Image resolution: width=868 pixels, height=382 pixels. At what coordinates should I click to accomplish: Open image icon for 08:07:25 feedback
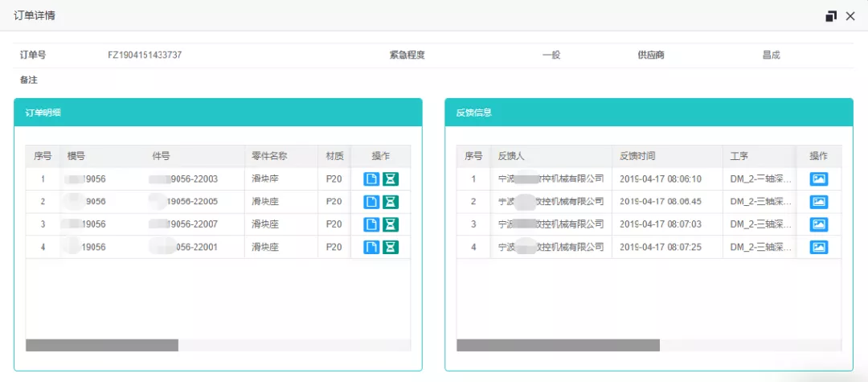(x=818, y=247)
